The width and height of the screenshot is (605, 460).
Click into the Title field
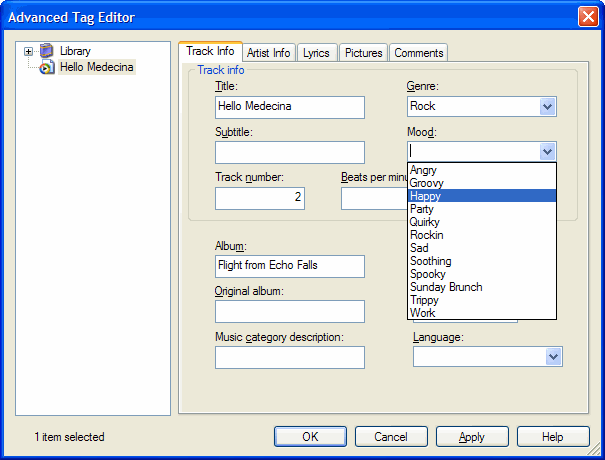pyautogui.click(x=290, y=107)
